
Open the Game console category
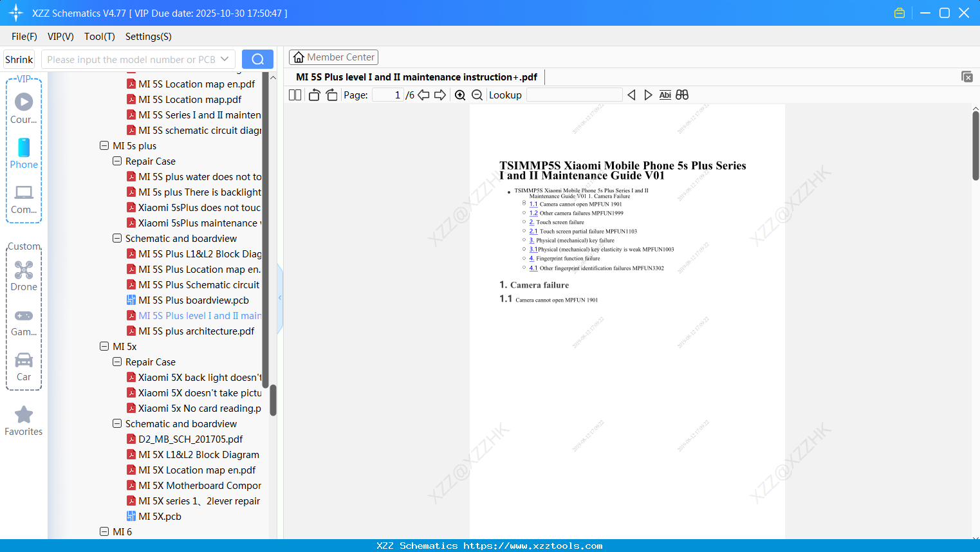24,322
